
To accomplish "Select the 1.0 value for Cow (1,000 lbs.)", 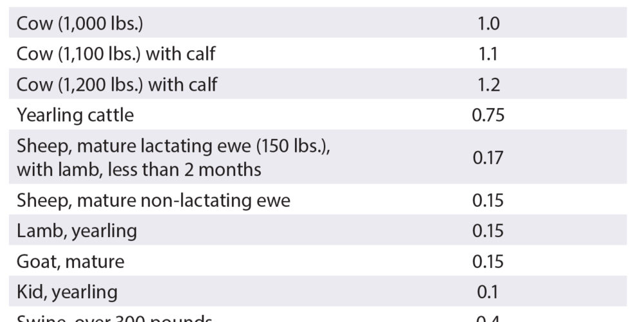I will coord(489,24).
